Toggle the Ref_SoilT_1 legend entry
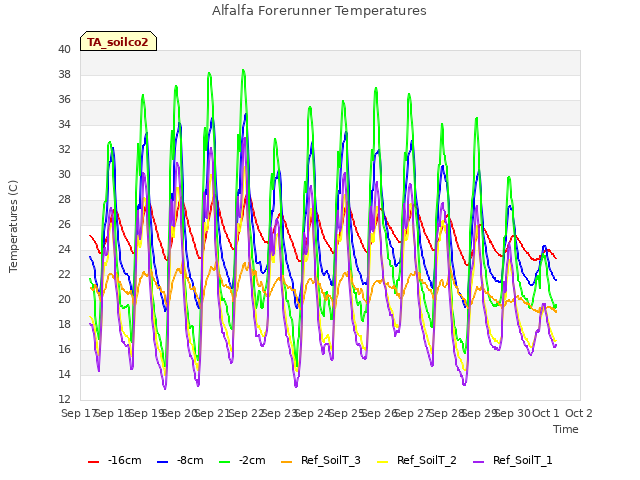640x480 pixels. click(513, 460)
